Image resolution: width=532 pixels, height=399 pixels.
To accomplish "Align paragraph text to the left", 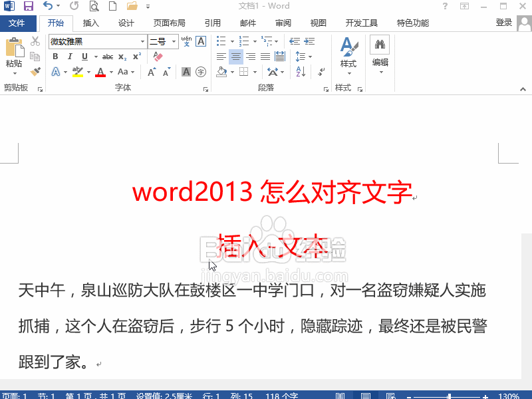I will pyautogui.click(x=221, y=57).
